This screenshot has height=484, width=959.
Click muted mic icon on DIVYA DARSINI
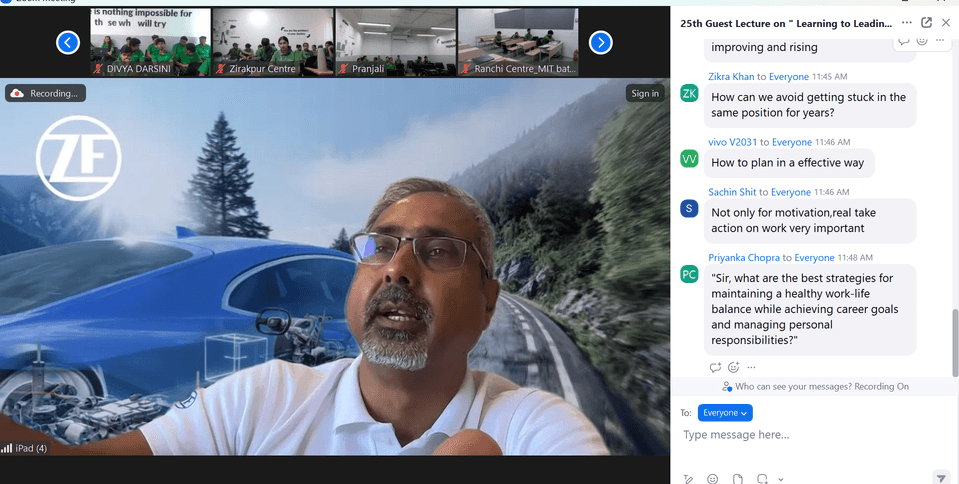98,69
